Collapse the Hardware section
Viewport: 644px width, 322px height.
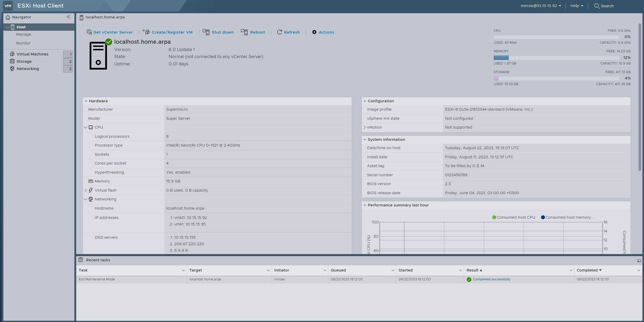coord(86,101)
